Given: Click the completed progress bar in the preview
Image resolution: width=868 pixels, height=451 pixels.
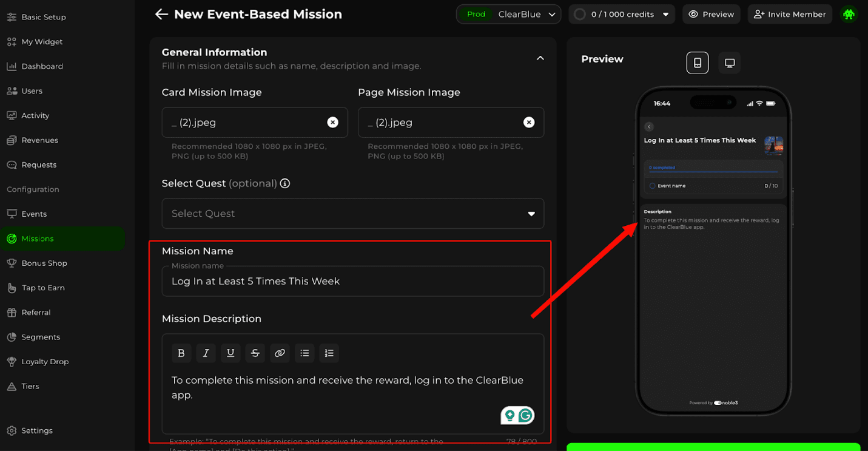Looking at the screenshot, I should tap(713, 172).
